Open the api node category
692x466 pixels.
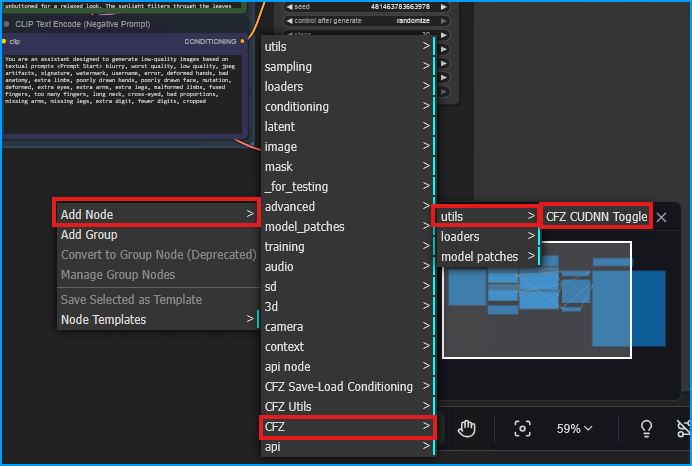pyautogui.click(x=347, y=366)
